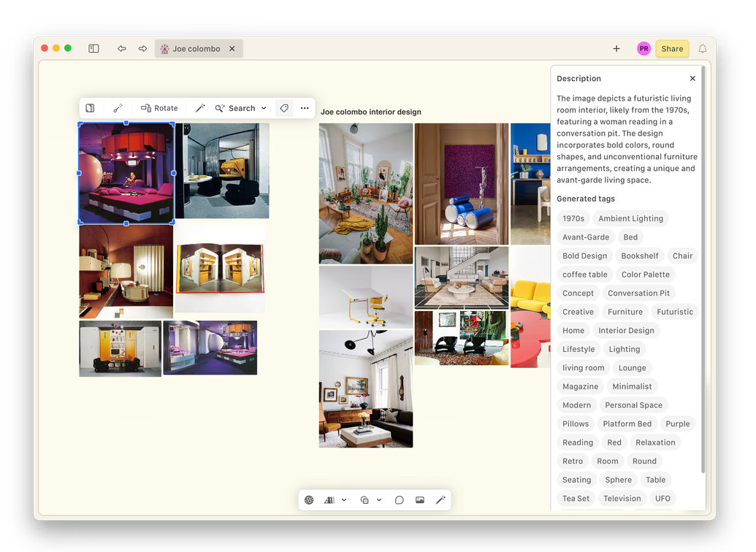The height and width of the screenshot is (552, 756).
Task: Select the coffee table tag
Action: pos(585,275)
